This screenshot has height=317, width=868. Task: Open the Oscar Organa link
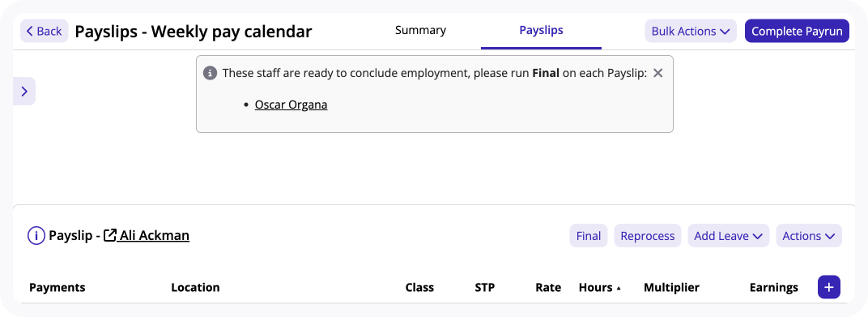[x=291, y=105]
